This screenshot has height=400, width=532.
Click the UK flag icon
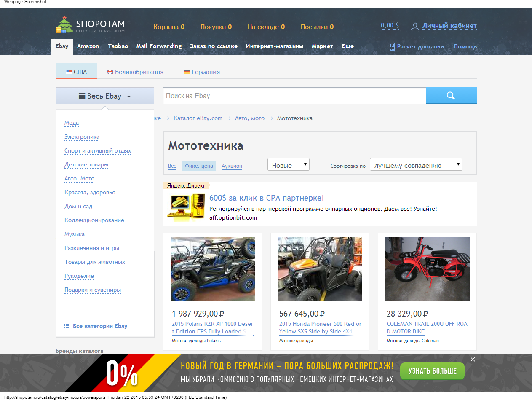pyautogui.click(x=110, y=72)
